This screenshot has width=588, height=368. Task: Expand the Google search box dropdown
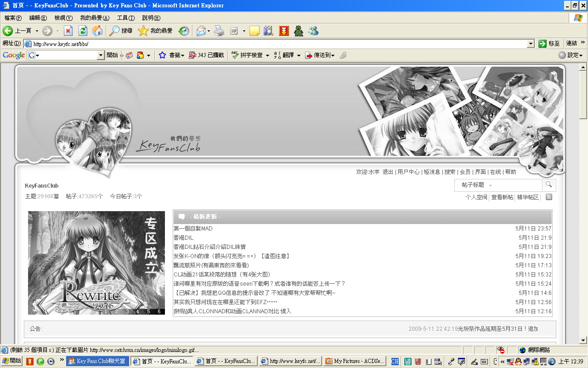101,55
